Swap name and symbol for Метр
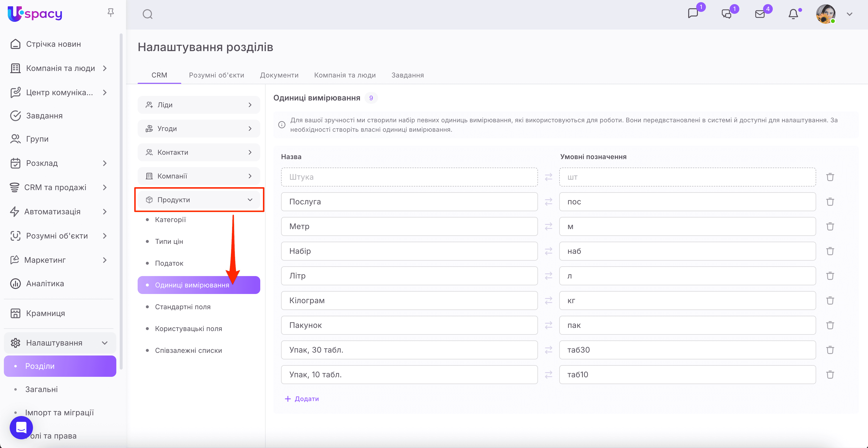This screenshot has width=868, height=448. 549,226
